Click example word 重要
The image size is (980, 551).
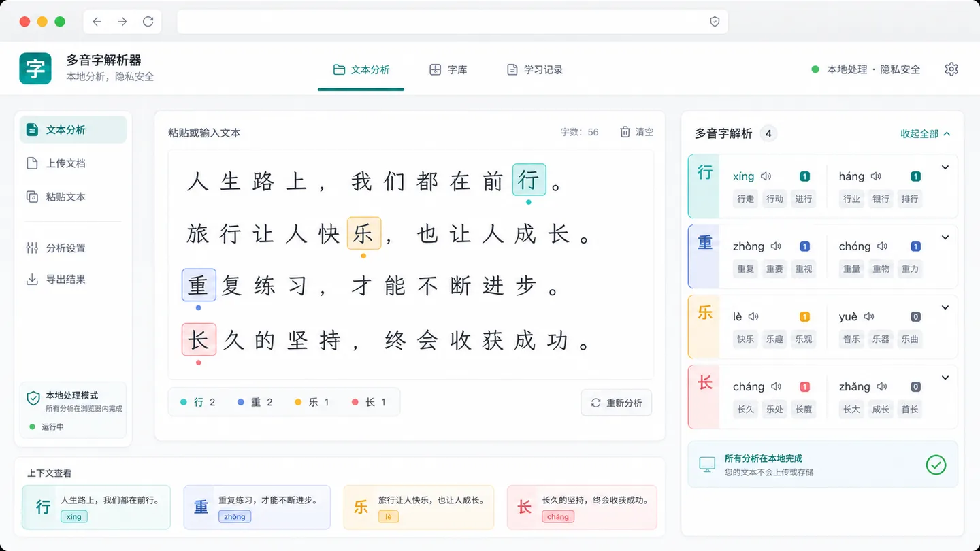click(x=774, y=269)
